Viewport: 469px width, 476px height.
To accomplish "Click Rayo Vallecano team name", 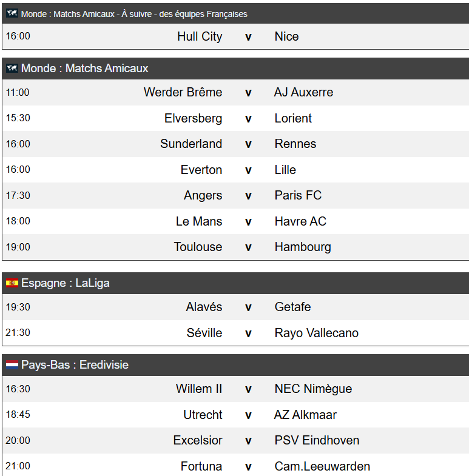I will coord(317,333).
